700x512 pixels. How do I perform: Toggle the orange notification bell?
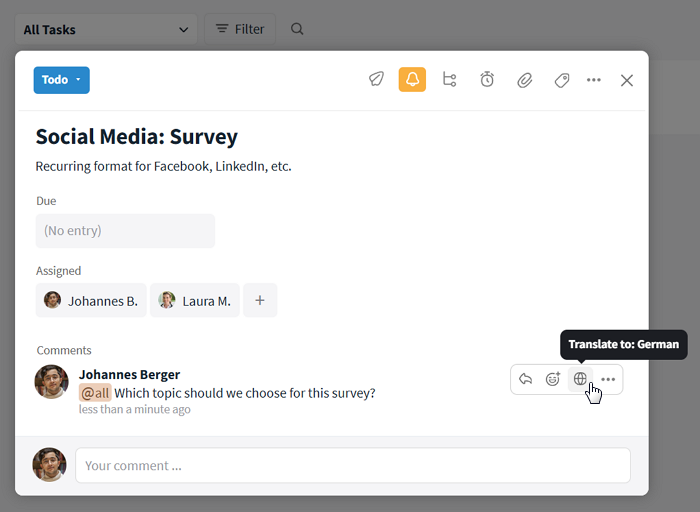(412, 80)
